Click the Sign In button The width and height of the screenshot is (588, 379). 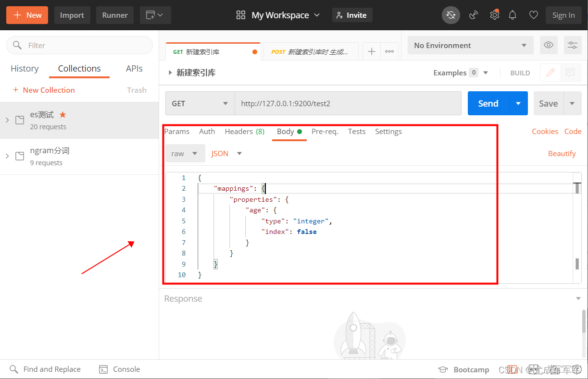563,15
